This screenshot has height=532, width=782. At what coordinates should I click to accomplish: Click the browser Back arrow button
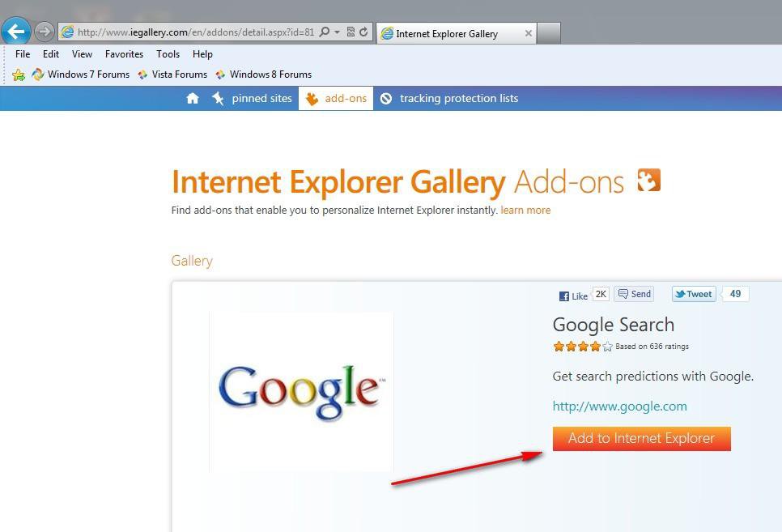coord(16,32)
